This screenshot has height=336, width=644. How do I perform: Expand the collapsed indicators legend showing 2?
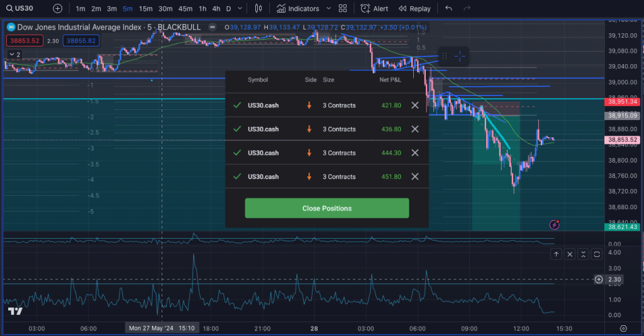13,55
